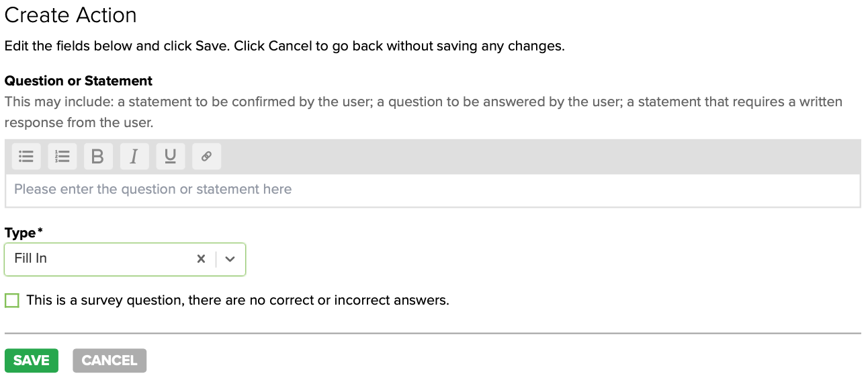This screenshot has height=382, width=868.
Task: Click the Type field label
Action: click(x=21, y=233)
